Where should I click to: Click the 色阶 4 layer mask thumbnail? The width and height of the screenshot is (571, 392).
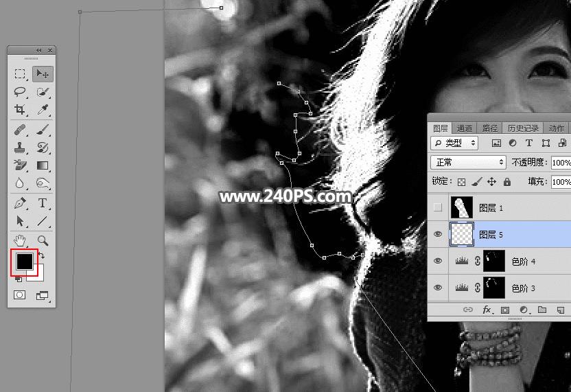coord(494,261)
